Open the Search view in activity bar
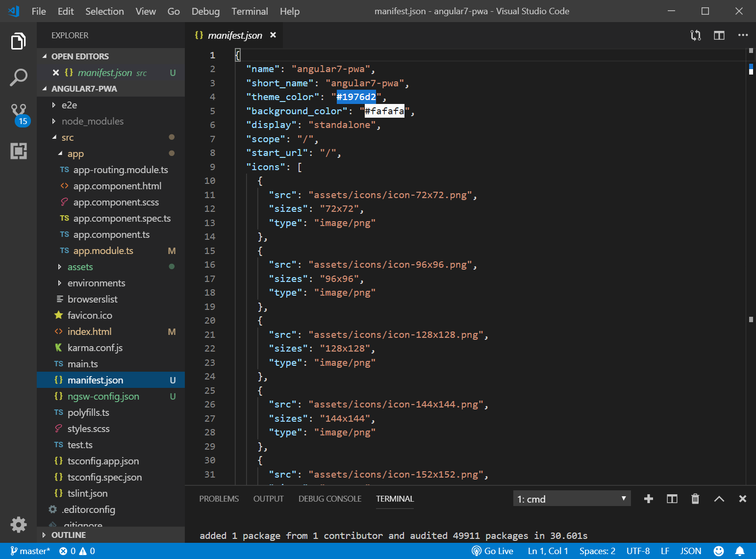 click(18, 77)
